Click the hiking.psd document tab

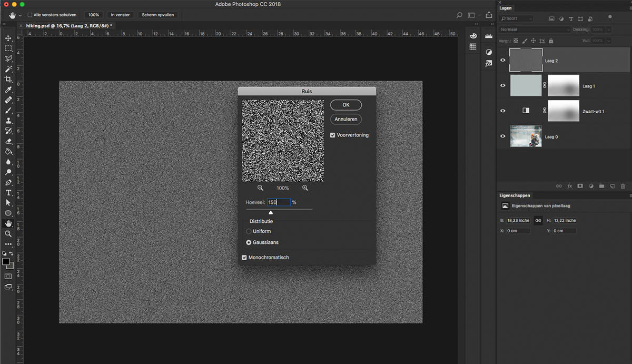coord(68,25)
